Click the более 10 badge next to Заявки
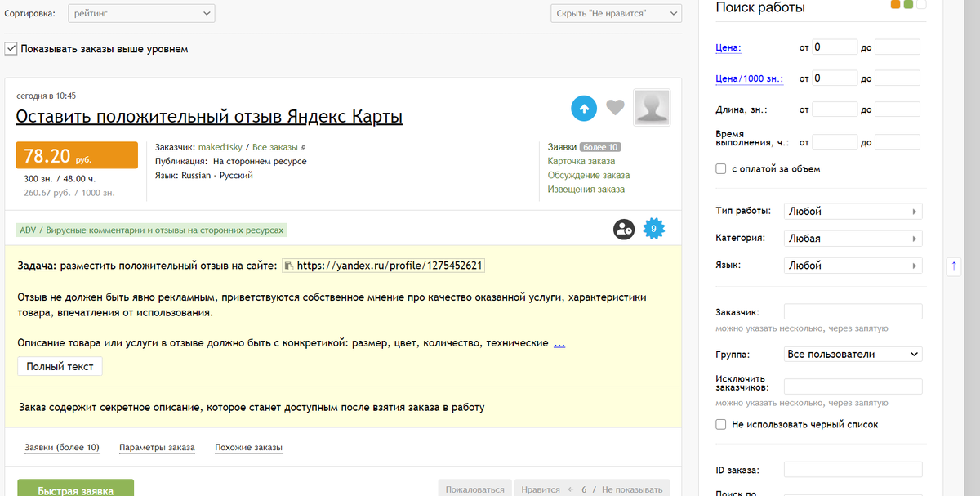The image size is (980, 496). click(600, 148)
